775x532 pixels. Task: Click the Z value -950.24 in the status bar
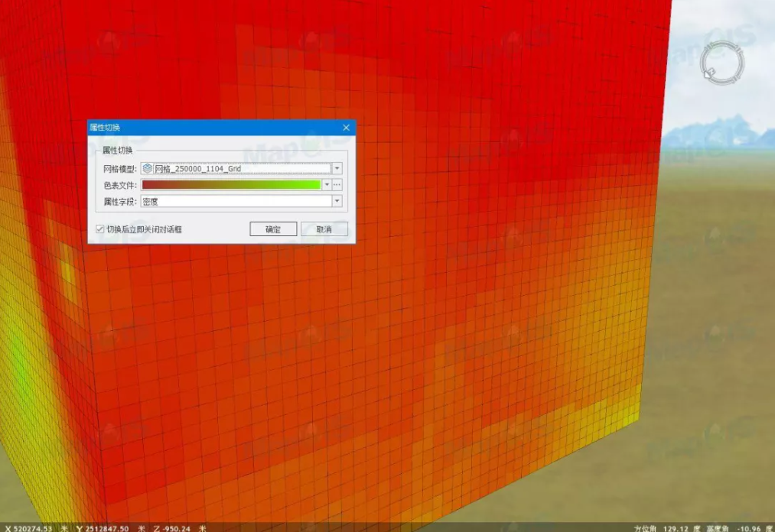(x=175, y=528)
